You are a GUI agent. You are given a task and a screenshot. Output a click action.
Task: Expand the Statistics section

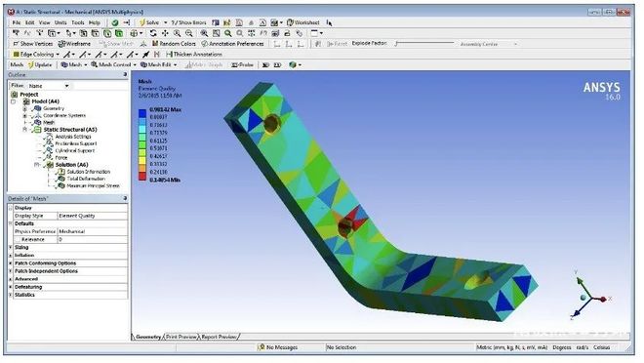tap(11, 295)
